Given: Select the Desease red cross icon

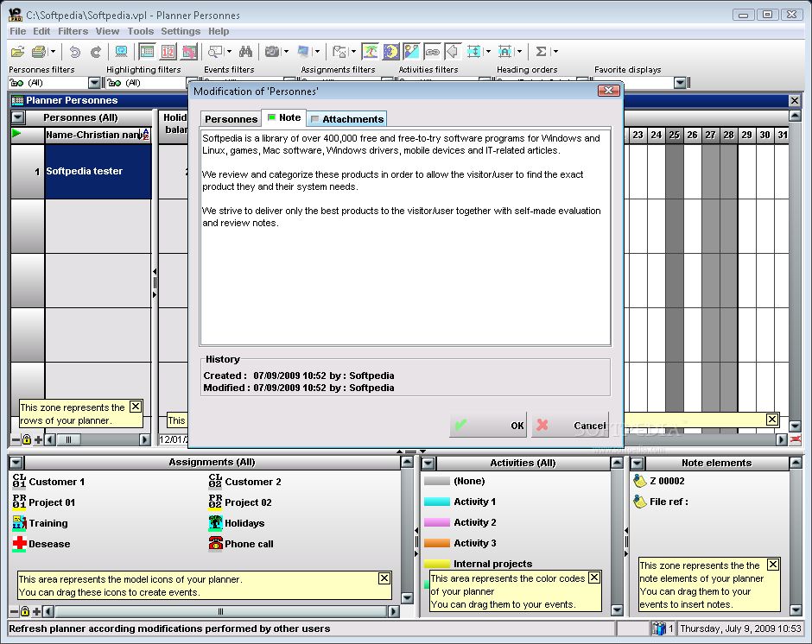Looking at the screenshot, I should (x=19, y=544).
